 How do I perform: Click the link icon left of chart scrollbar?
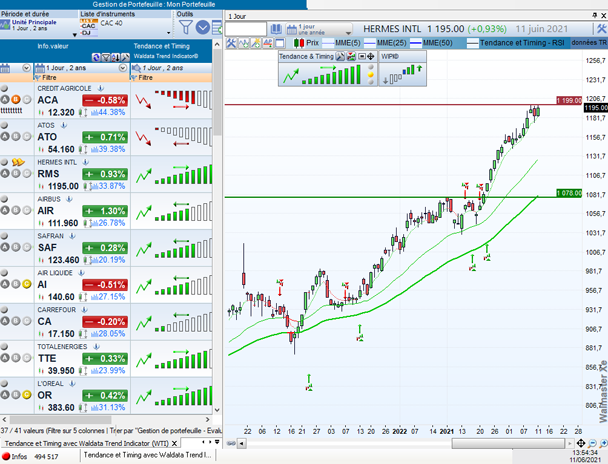tap(231, 443)
